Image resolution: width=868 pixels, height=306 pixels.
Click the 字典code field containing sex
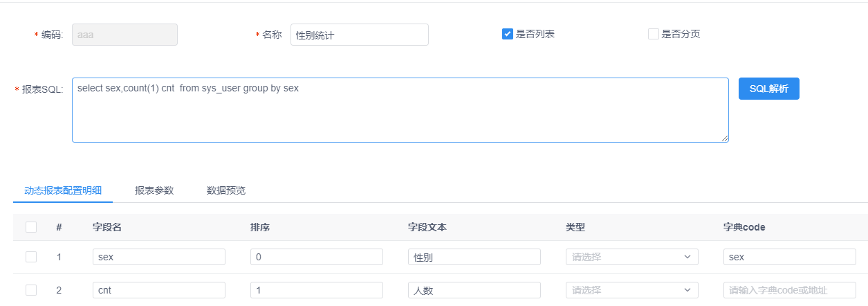point(790,257)
